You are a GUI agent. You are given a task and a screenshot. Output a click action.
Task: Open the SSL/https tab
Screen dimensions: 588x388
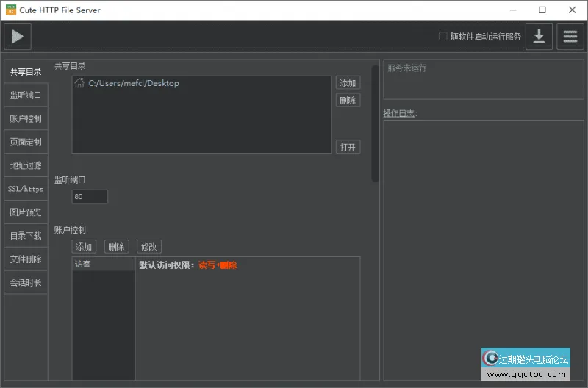tap(26, 189)
